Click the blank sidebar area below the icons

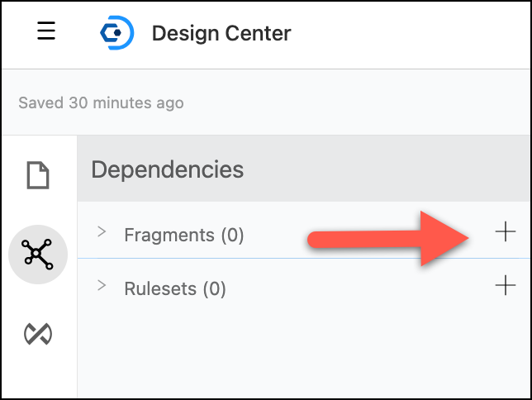[38, 376]
